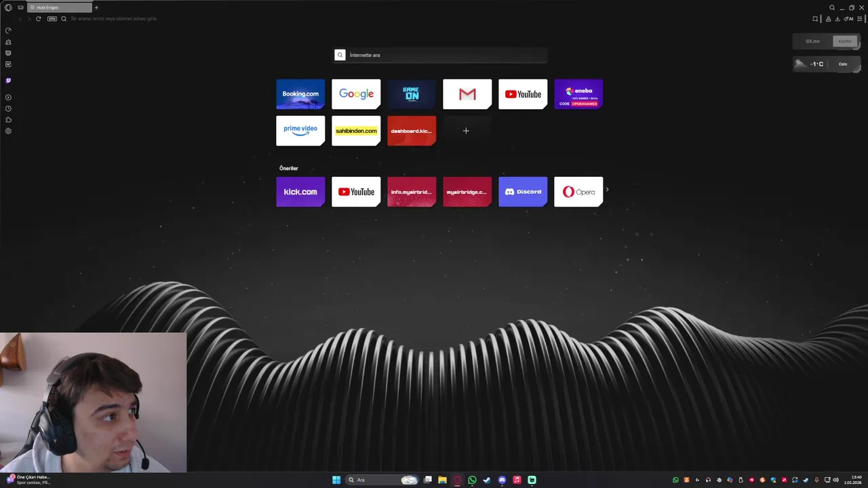The width and height of the screenshot is (868, 488).
Task: Open the AI assistant icon in toolbar
Action: click(x=848, y=18)
